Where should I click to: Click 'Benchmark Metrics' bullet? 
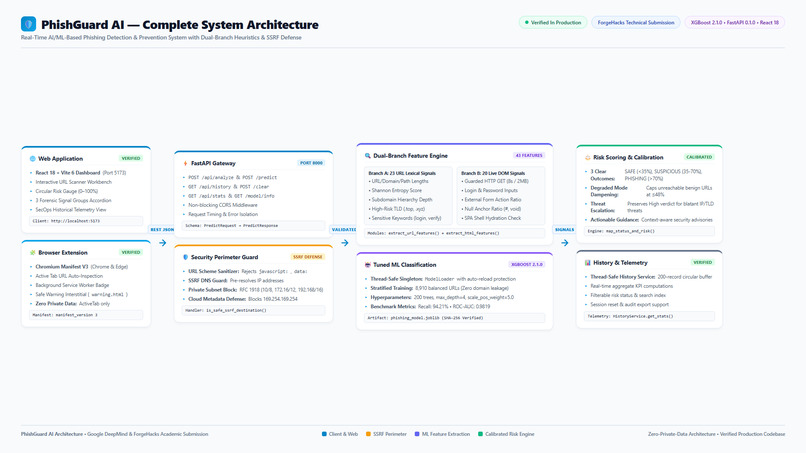pyautogui.click(x=430, y=307)
